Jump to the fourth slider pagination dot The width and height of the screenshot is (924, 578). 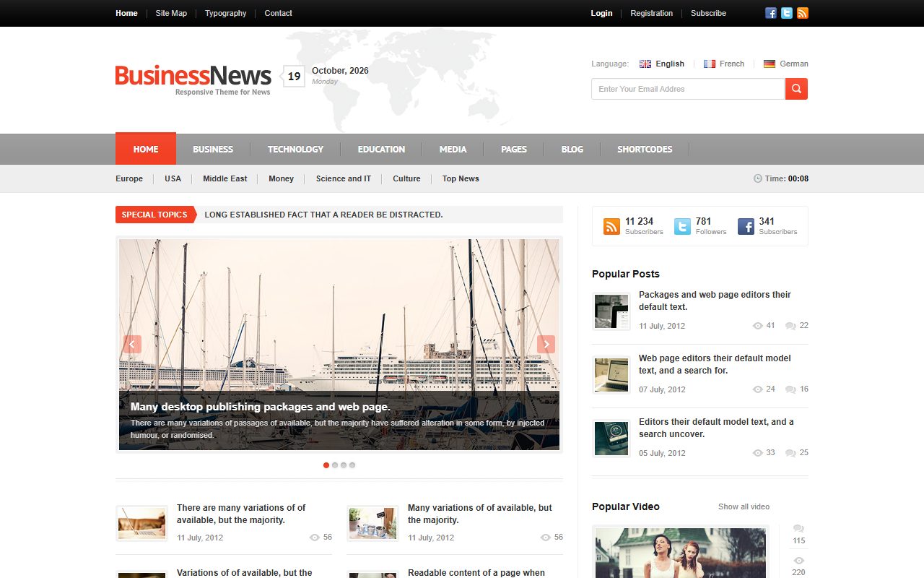coord(352,465)
